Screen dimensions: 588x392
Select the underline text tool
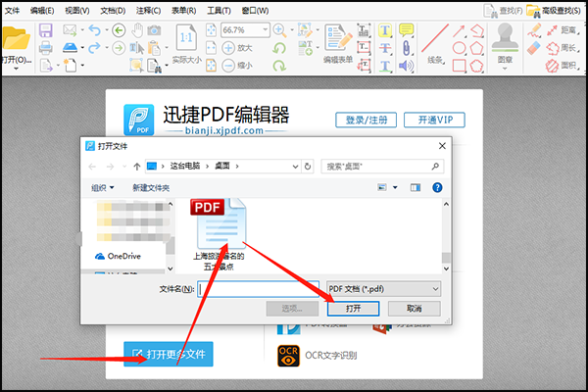point(385,66)
